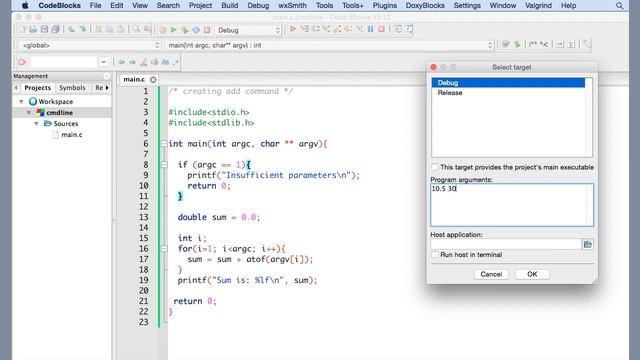Click the Save all files toolbar icon
This screenshot has width=640, height=360.
55,29
